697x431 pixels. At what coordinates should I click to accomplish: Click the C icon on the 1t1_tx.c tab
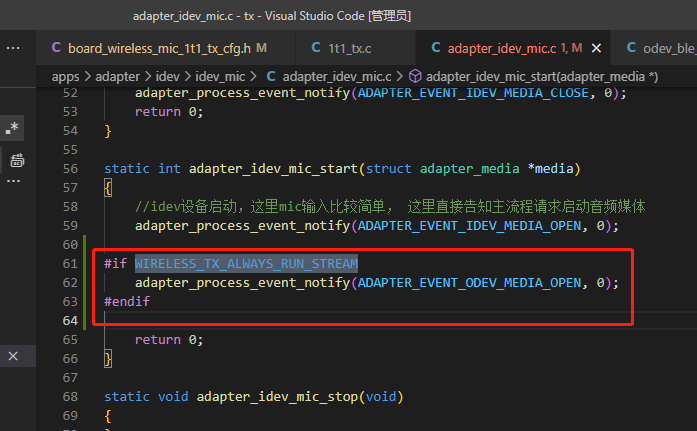[316, 48]
